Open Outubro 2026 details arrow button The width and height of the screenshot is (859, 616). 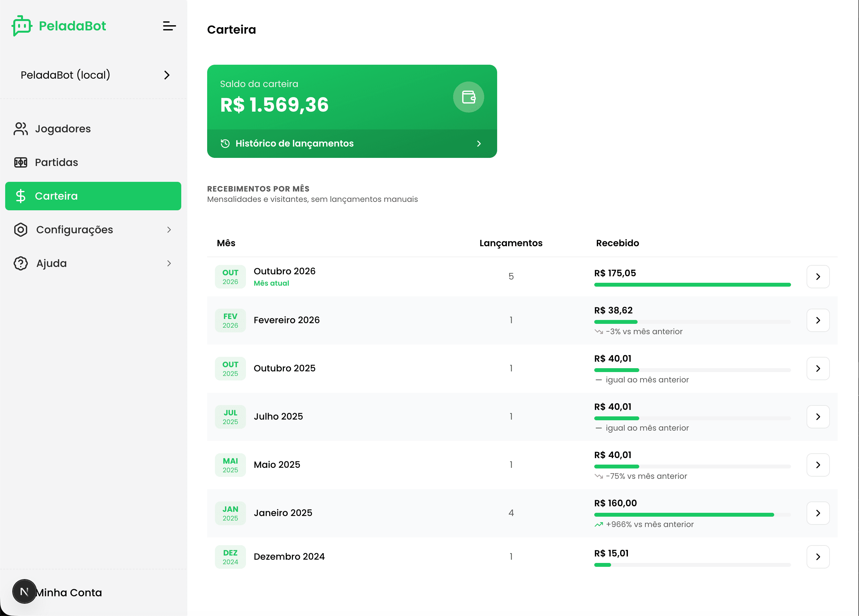pos(818,277)
